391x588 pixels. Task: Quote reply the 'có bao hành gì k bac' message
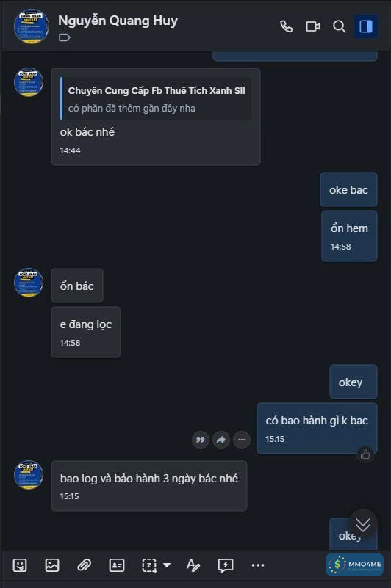click(201, 440)
